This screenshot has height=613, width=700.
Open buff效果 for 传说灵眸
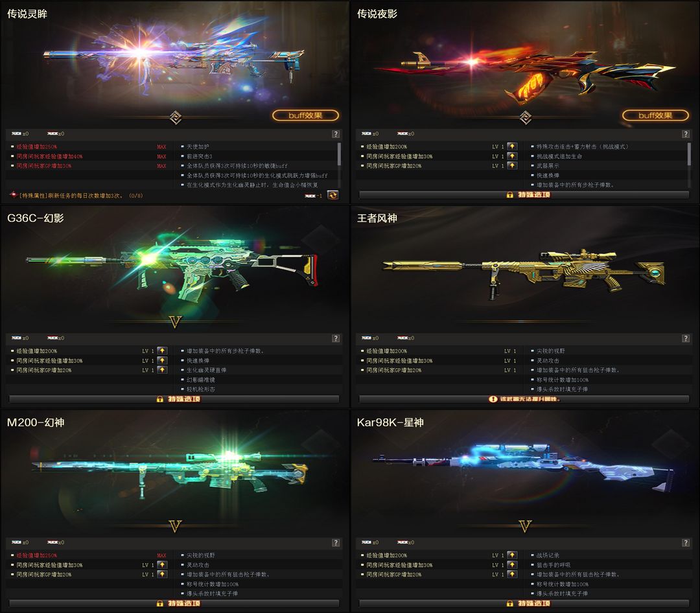click(x=305, y=115)
